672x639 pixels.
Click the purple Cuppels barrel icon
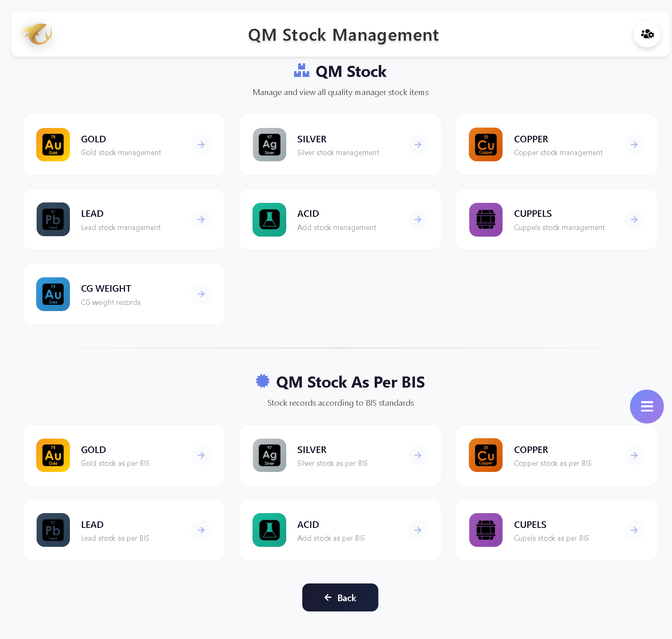tap(486, 219)
